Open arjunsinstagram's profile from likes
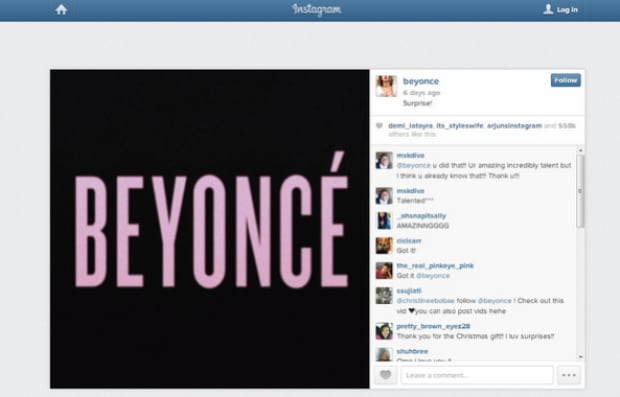620x397 pixels. pyautogui.click(x=514, y=126)
